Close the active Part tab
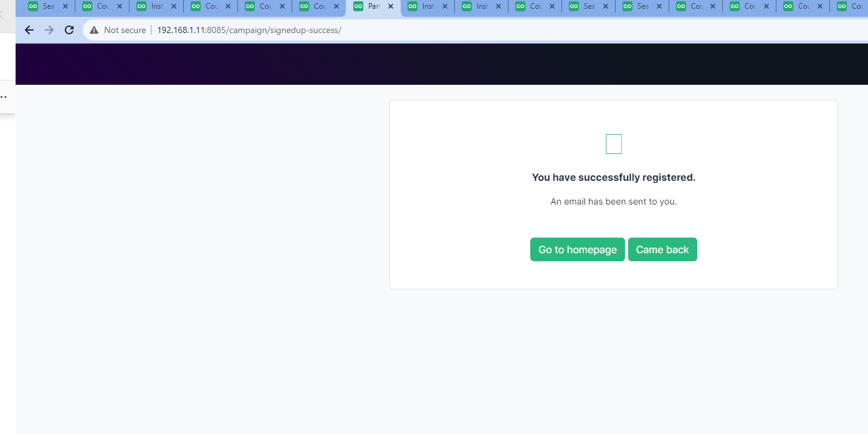The width and height of the screenshot is (868, 434). (390, 6)
